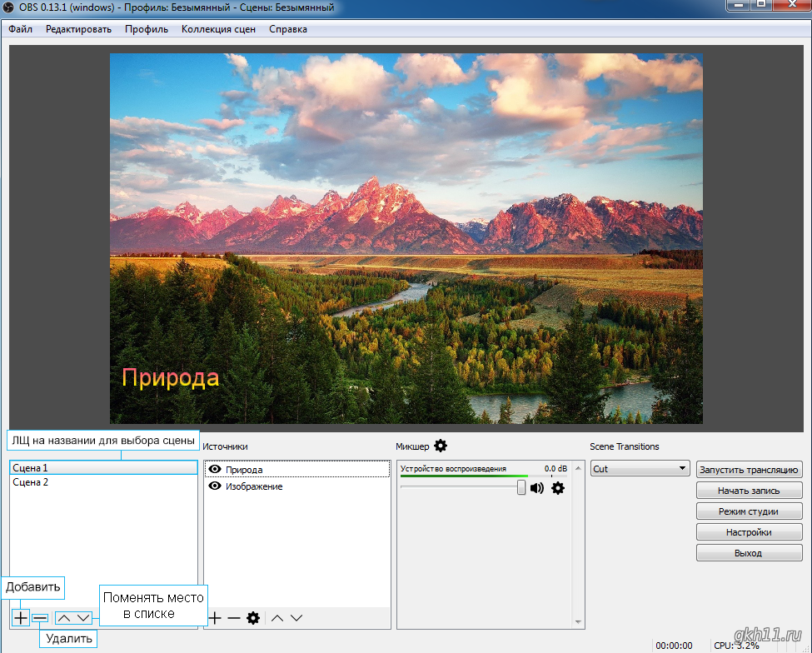Click the preview canvas landscape image

tap(406, 238)
